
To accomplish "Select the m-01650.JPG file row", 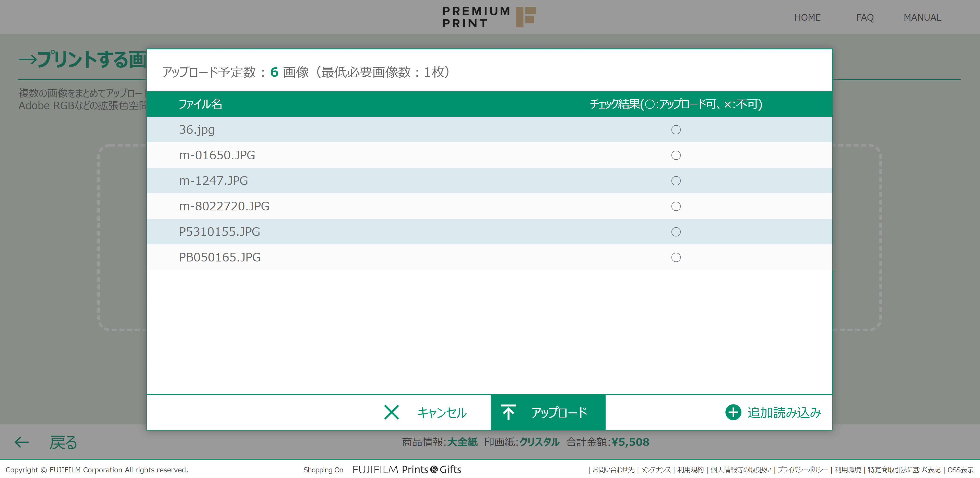I will point(217,155).
